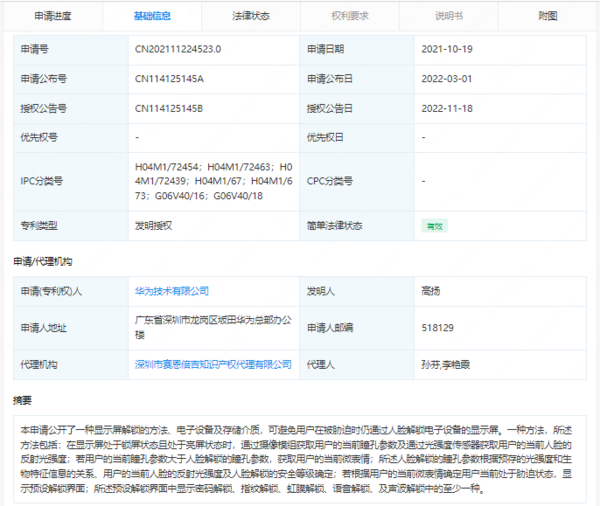
Task: Switch to the 申请进度 tab
Action: [x=53, y=16]
